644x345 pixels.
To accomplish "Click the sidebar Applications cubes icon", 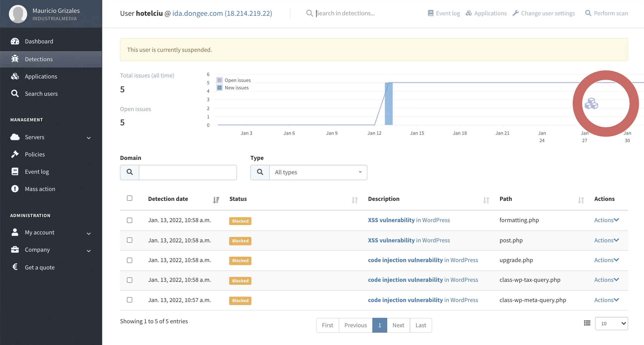I will [x=15, y=76].
